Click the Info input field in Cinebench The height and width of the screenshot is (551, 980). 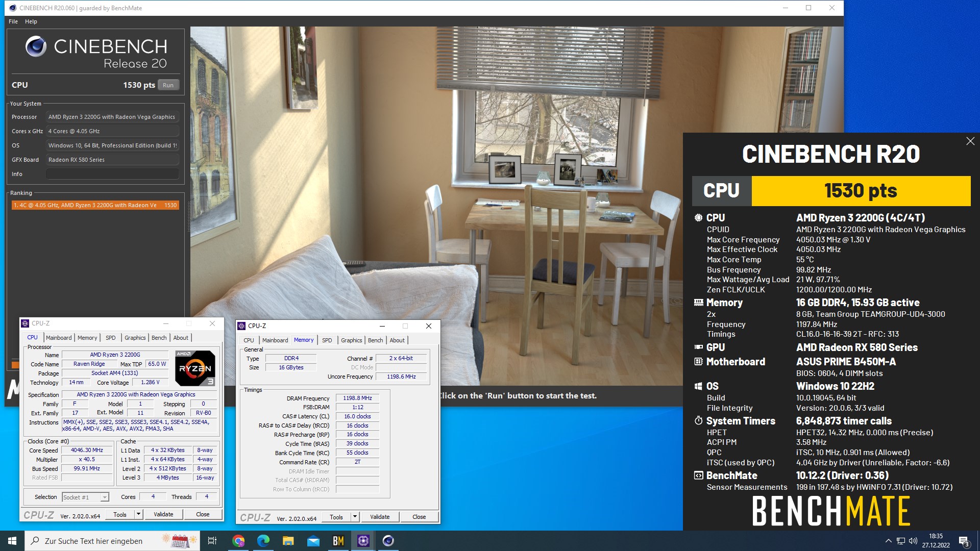pos(112,174)
